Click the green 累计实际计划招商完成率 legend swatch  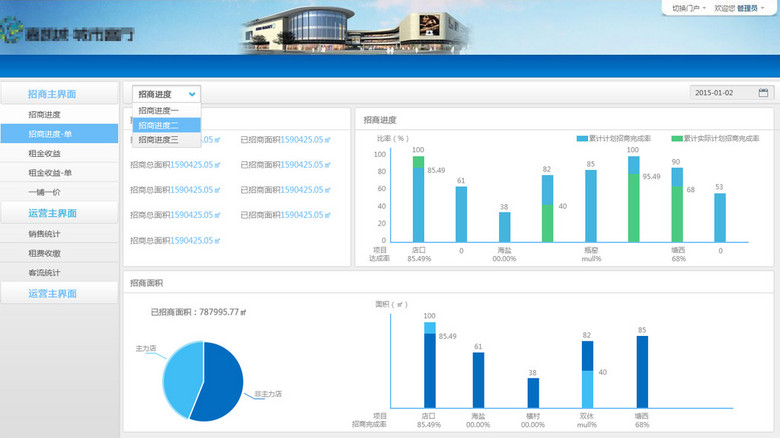point(677,138)
